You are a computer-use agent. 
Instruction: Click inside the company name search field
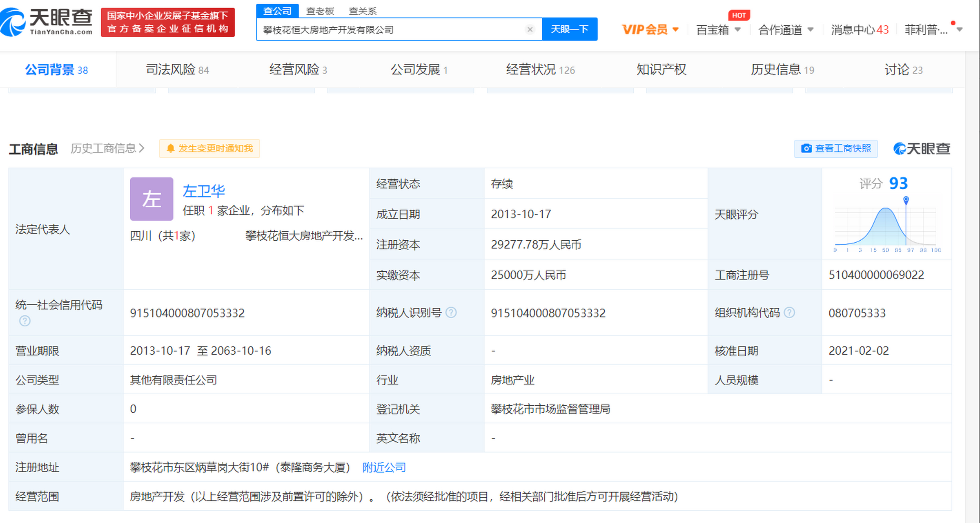click(x=388, y=29)
